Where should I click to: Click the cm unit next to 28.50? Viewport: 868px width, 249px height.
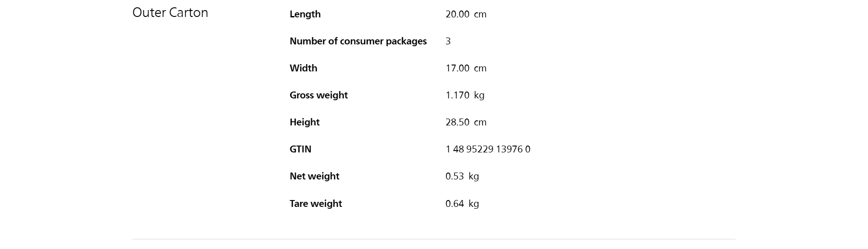pyautogui.click(x=480, y=122)
